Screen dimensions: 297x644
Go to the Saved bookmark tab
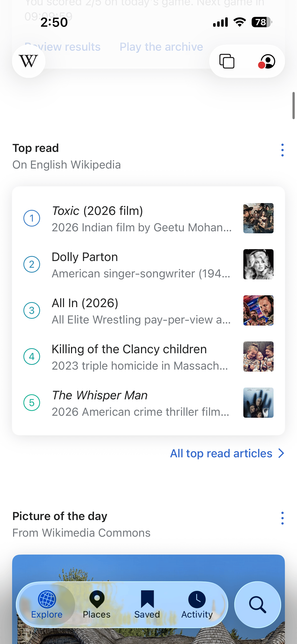click(147, 604)
